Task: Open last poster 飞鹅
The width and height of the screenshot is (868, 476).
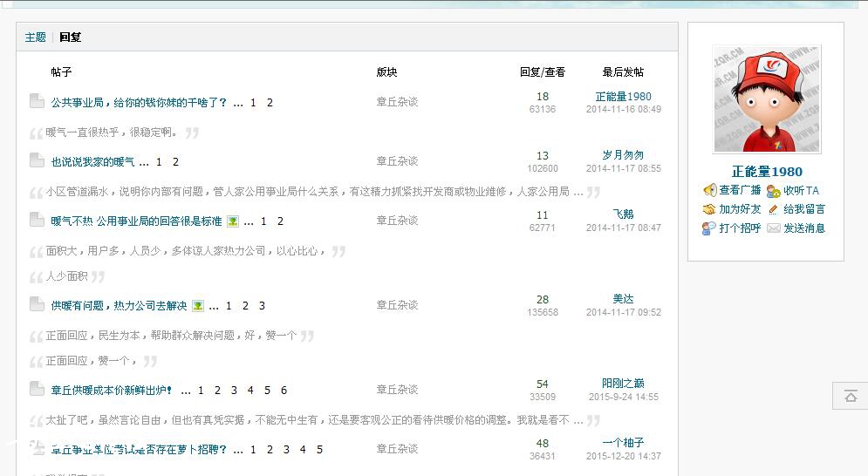Action: pyautogui.click(x=624, y=214)
